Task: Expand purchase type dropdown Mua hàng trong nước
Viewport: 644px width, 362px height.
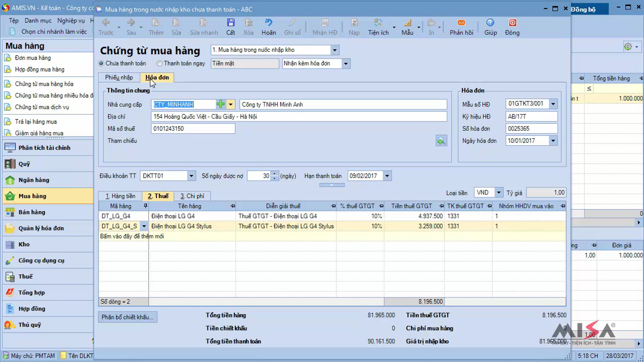Action: point(335,50)
